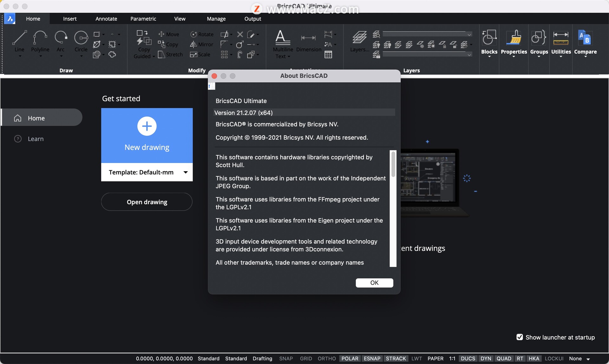
Task: Click the Move tool
Action: [169, 34]
